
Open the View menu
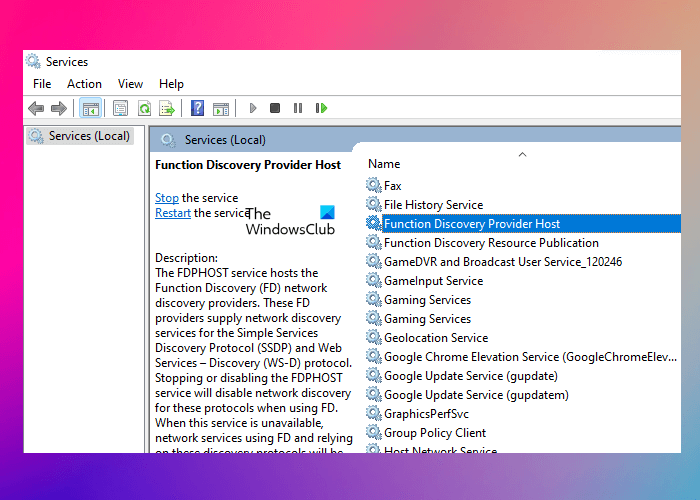pyautogui.click(x=130, y=84)
